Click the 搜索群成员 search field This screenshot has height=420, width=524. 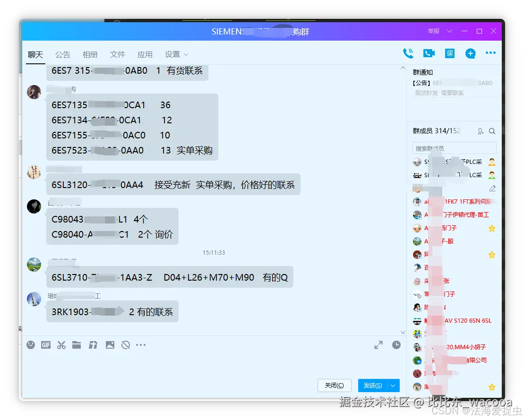click(454, 148)
